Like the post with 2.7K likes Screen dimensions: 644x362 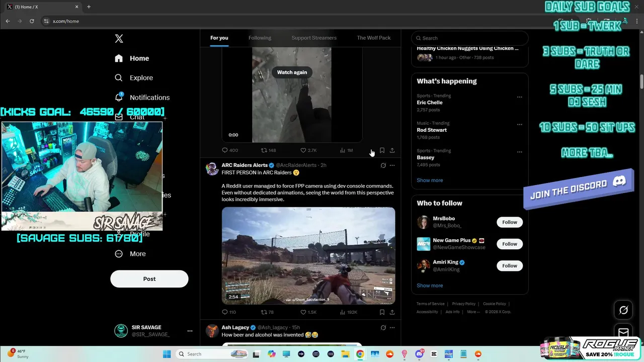pos(308,150)
